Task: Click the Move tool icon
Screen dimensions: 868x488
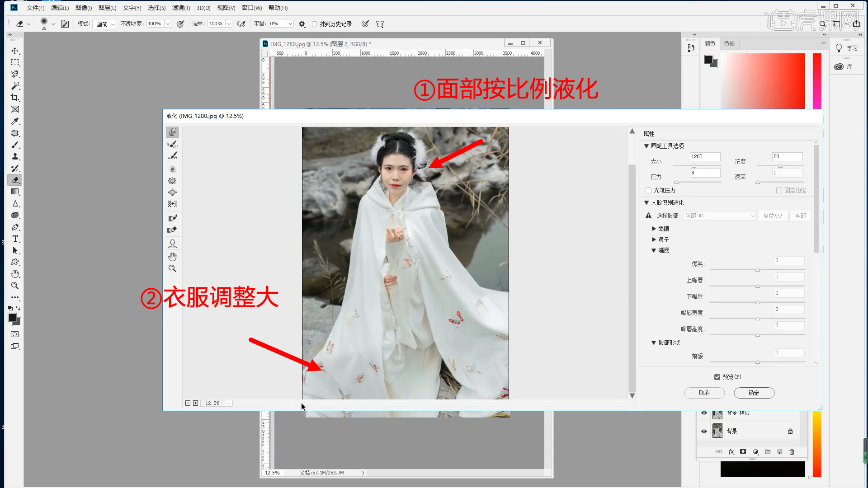Action: tap(15, 51)
